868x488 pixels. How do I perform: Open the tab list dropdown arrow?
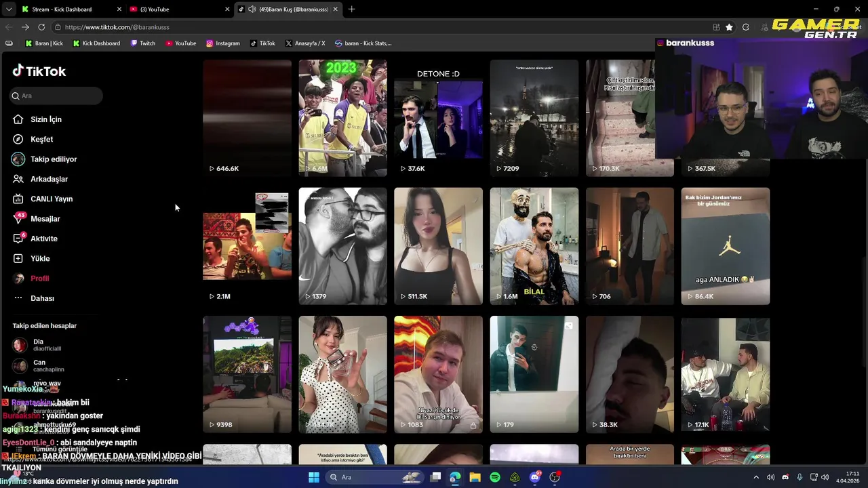click(x=8, y=9)
